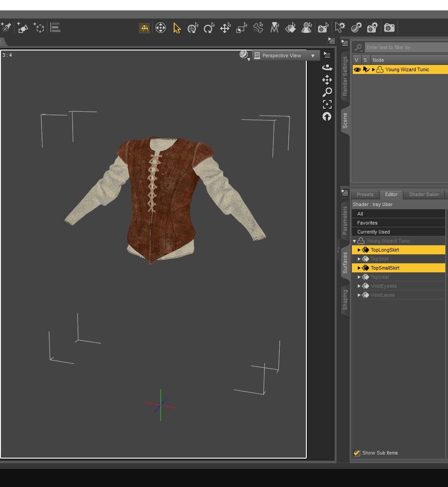The image size is (448, 487).
Task: Select the Universal manipulator tool
Action: (x=193, y=28)
